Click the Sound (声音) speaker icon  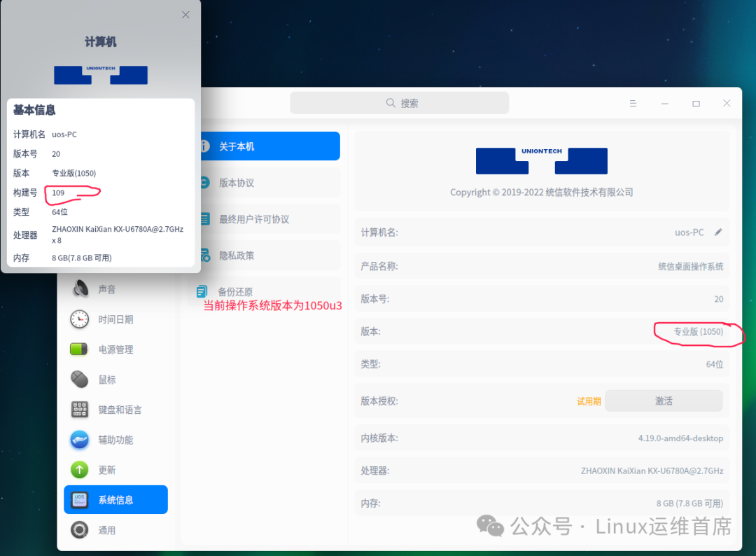(80, 289)
